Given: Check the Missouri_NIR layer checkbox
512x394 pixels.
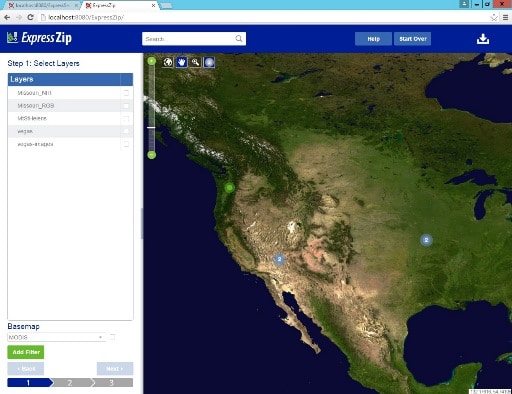Looking at the screenshot, I should click(126, 93).
